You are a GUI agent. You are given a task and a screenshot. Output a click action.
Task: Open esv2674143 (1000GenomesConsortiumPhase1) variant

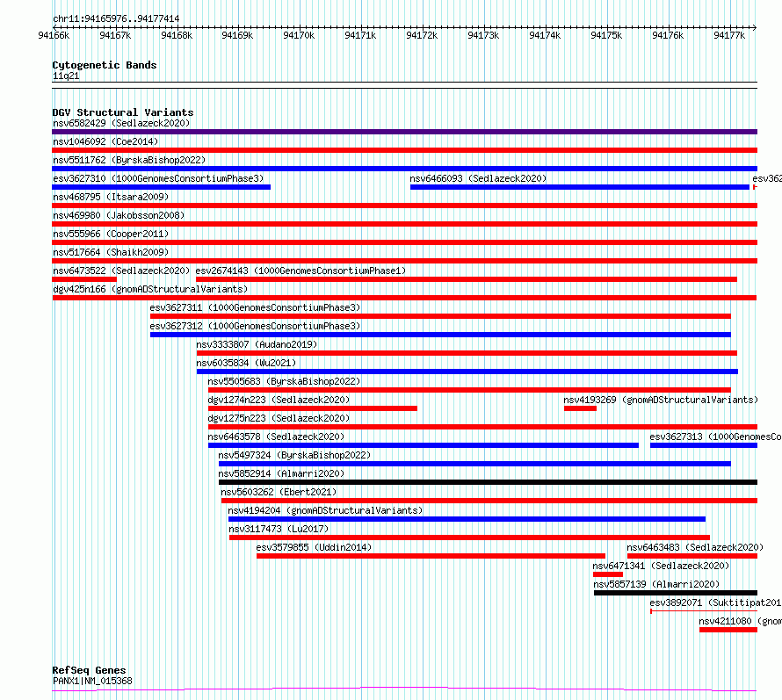point(300,271)
